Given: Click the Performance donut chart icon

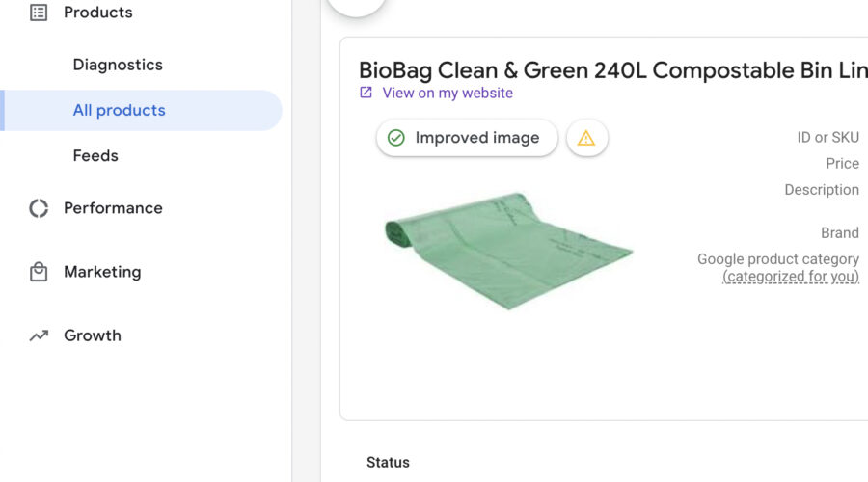Looking at the screenshot, I should (x=39, y=208).
